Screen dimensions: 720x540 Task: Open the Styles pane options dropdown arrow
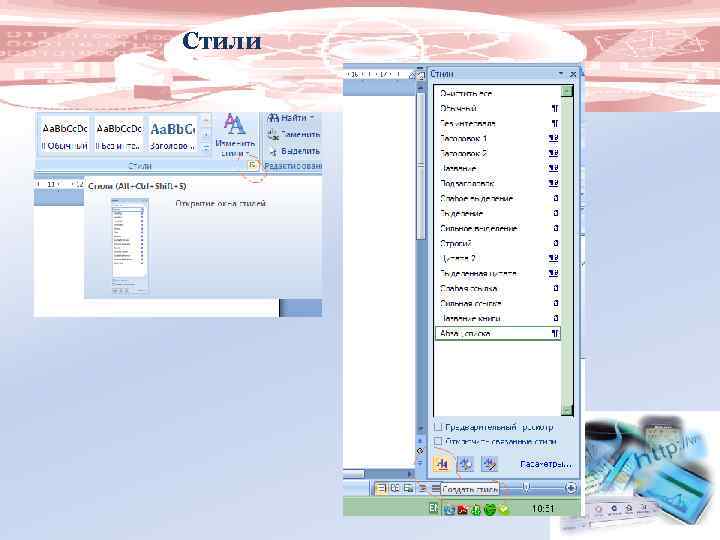561,74
